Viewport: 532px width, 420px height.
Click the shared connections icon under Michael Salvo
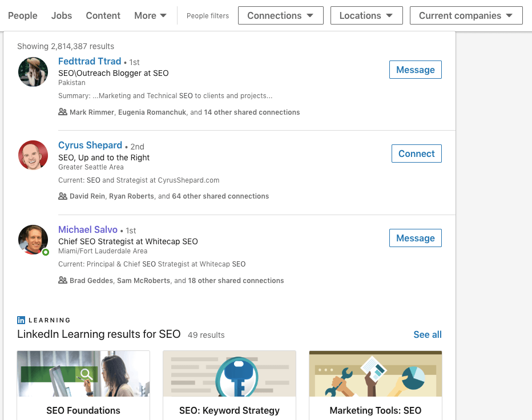point(63,280)
